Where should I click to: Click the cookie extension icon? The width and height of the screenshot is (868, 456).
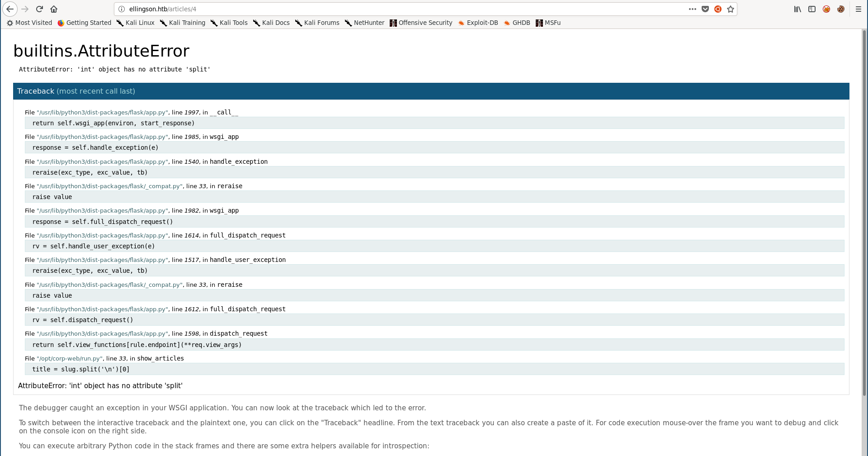pos(841,9)
